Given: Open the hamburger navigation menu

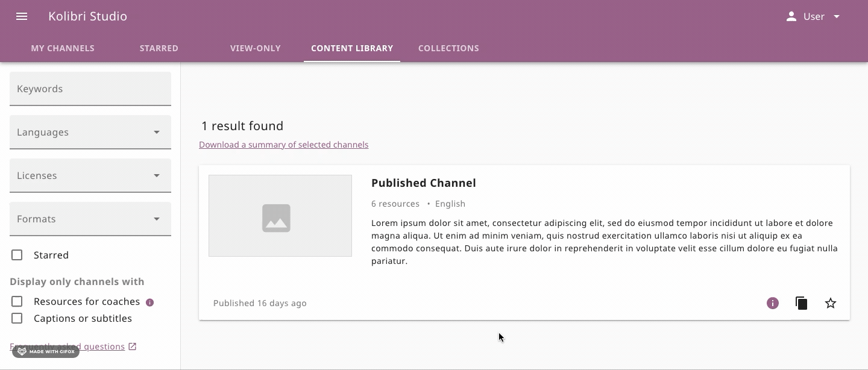Looking at the screenshot, I should coord(22,16).
